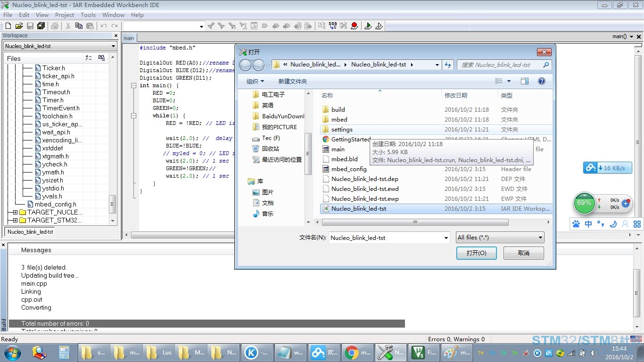Click the 文件名 file name input field
The image size is (644, 362).
click(386, 238)
